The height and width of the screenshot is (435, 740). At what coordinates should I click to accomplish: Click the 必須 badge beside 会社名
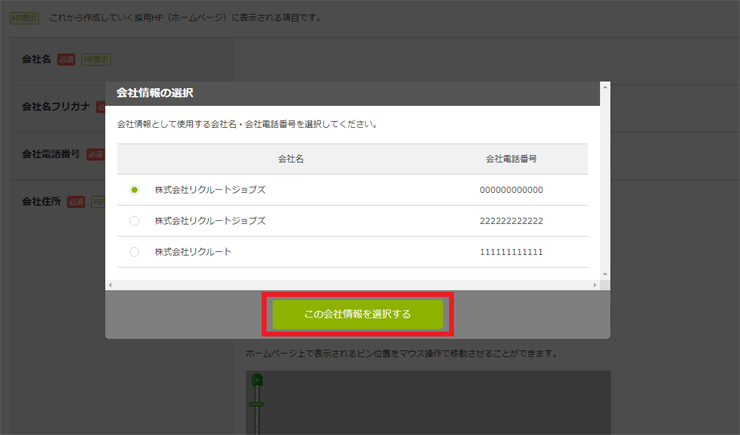click(x=66, y=60)
